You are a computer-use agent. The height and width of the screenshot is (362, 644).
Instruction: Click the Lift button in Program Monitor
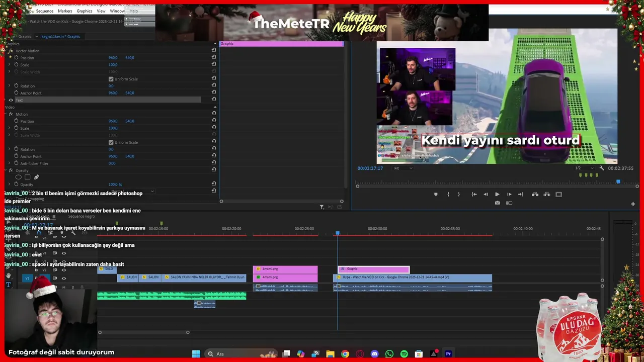point(535,194)
